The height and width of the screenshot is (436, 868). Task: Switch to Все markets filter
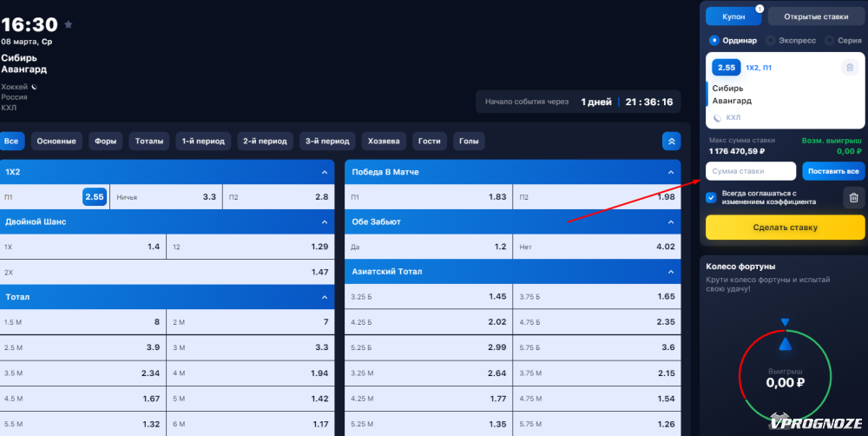click(11, 142)
